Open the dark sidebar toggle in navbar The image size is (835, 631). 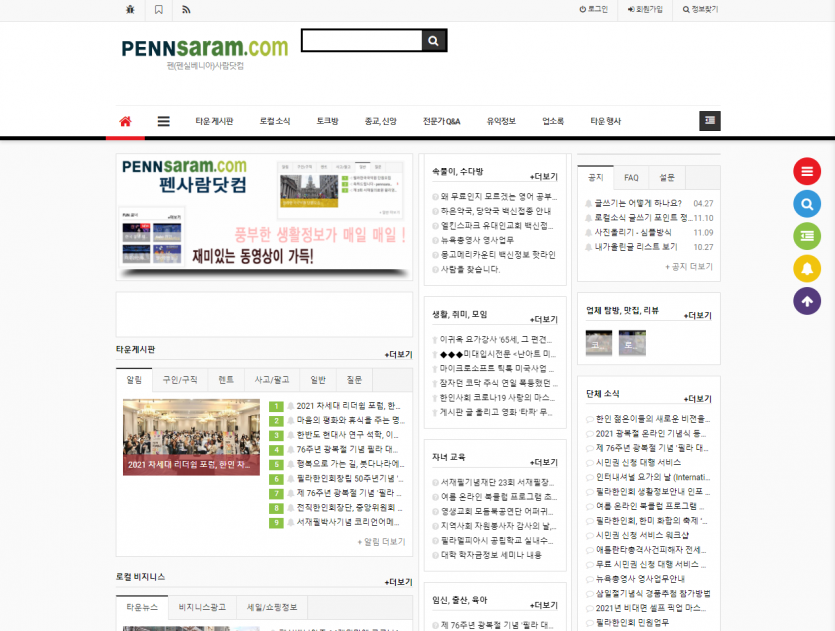tap(710, 121)
